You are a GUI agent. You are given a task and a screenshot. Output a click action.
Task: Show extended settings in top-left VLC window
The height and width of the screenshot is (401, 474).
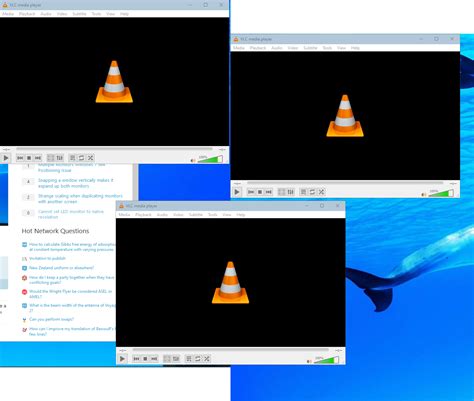[x=60, y=158]
